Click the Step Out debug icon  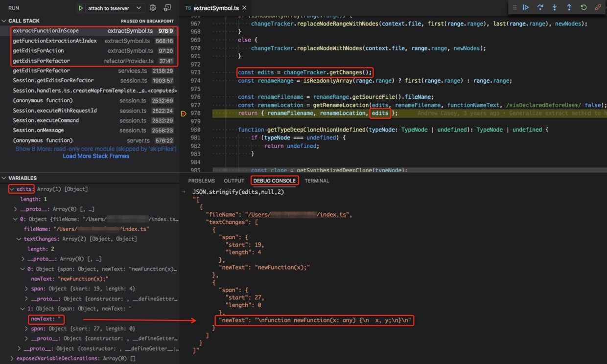(x=569, y=7)
